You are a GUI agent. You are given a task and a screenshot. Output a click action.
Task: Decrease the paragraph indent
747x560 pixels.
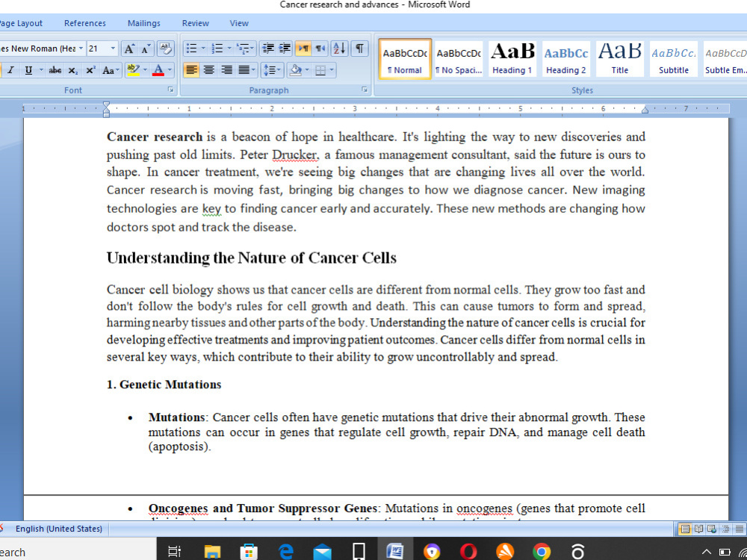(x=268, y=49)
